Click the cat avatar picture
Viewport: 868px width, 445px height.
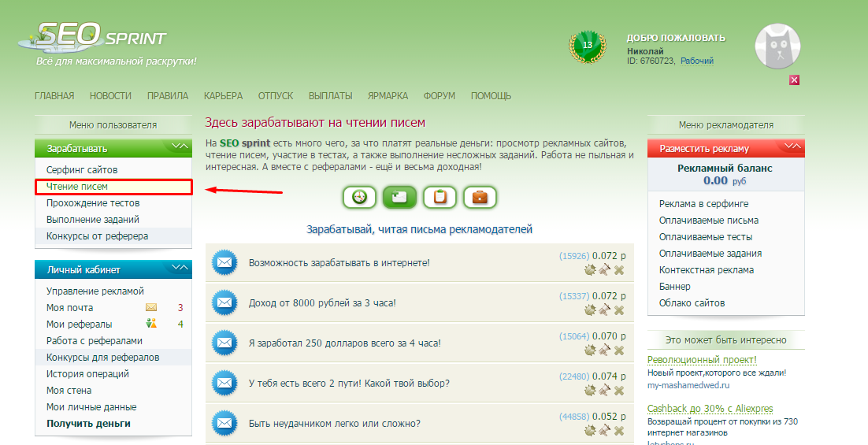click(777, 46)
